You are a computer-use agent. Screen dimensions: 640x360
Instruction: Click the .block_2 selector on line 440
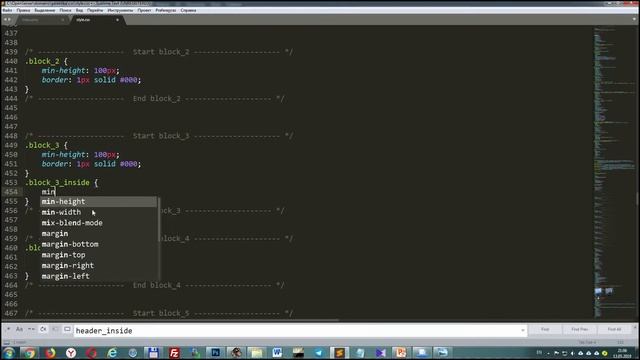click(x=42, y=61)
